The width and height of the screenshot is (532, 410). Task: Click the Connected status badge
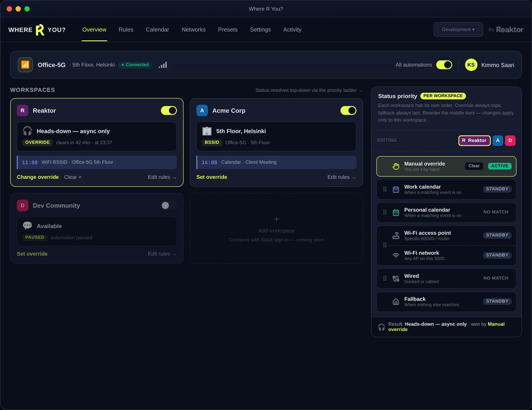pyautogui.click(x=135, y=65)
